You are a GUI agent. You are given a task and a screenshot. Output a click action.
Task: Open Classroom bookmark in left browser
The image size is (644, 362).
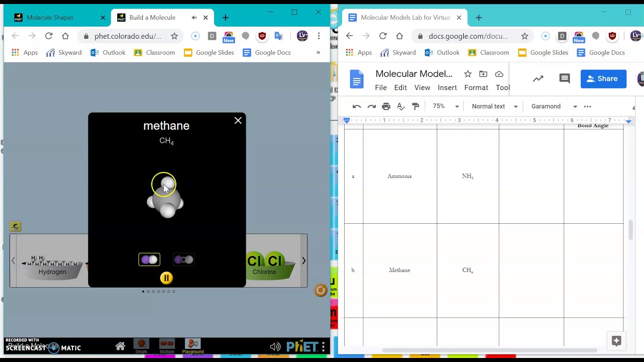pos(154,52)
